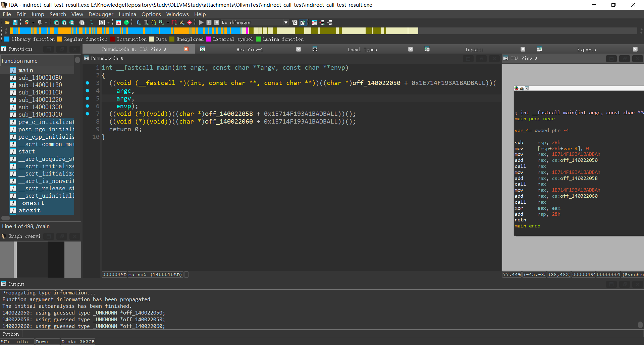Stop the debugged process

217,22
